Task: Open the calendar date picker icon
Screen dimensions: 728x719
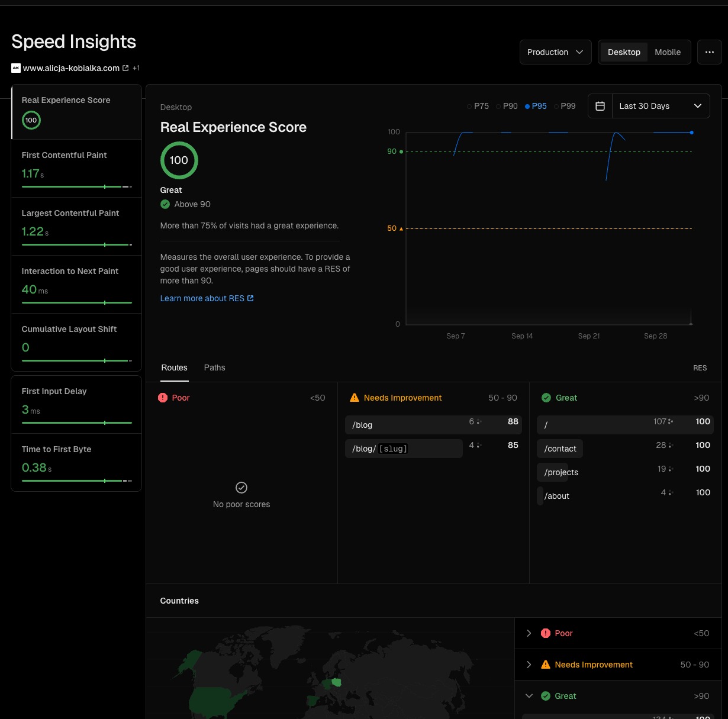Action: (x=600, y=106)
